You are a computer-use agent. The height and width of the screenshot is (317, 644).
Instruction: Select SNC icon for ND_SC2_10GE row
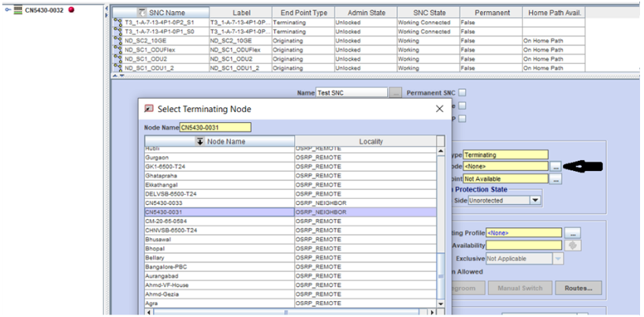pos(118,41)
